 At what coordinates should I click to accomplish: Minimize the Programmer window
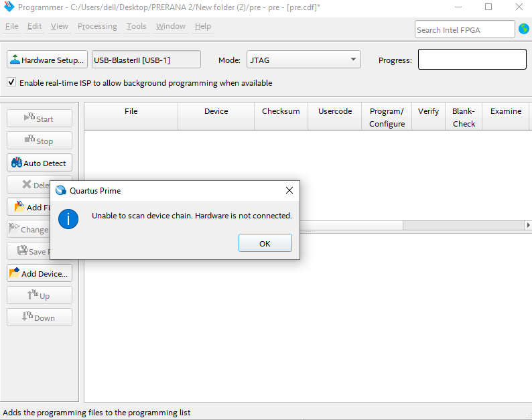click(458, 7)
